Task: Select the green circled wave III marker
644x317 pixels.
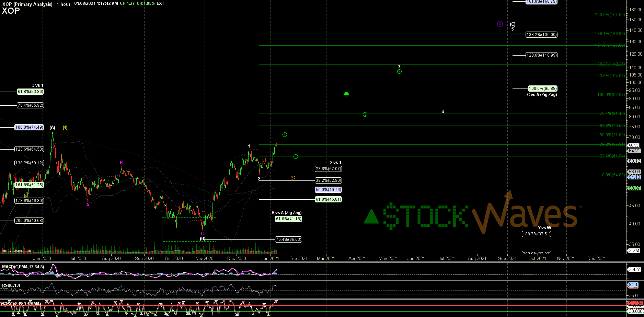Action: pos(346,94)
